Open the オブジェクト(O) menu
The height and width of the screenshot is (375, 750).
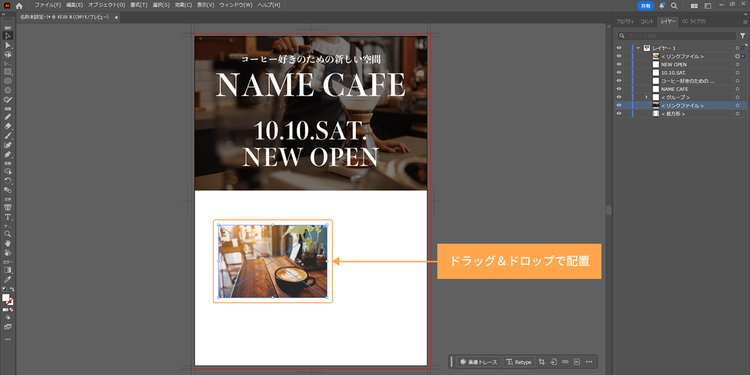tap(106, 5)
